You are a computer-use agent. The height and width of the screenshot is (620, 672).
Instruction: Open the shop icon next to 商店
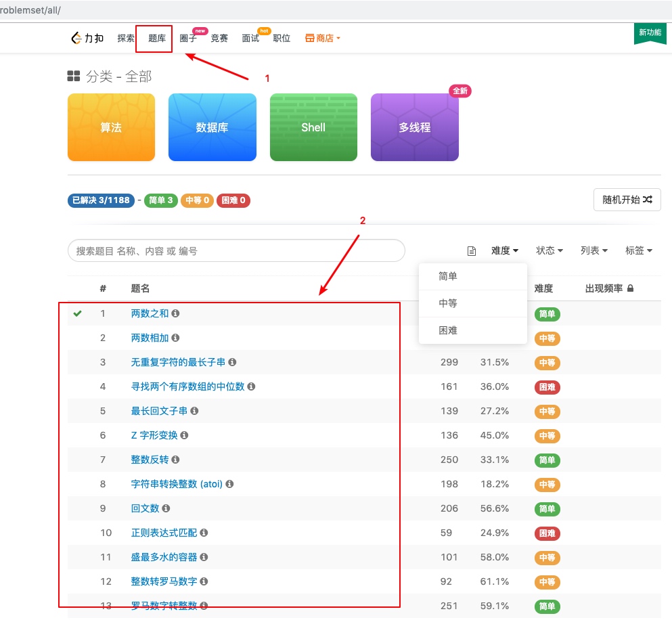[309, 38]
